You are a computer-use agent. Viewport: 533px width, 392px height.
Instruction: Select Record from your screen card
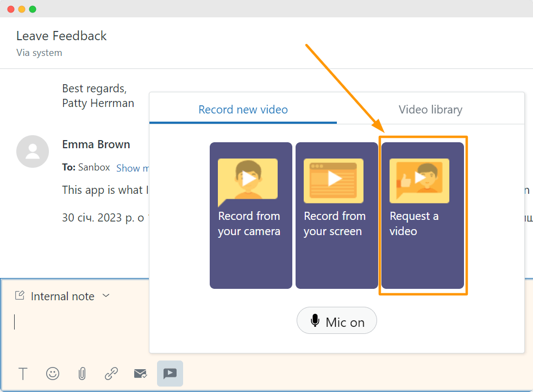click(x=336, y=216)
